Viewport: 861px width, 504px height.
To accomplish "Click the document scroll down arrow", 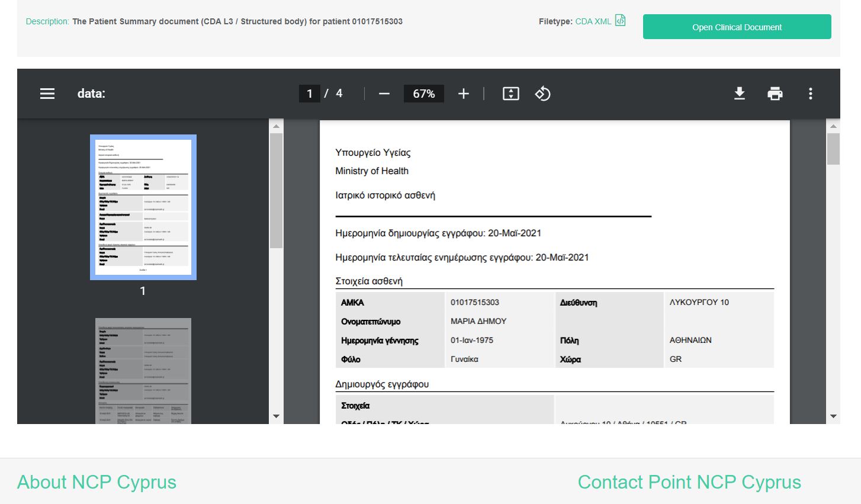I will (833, 416).
